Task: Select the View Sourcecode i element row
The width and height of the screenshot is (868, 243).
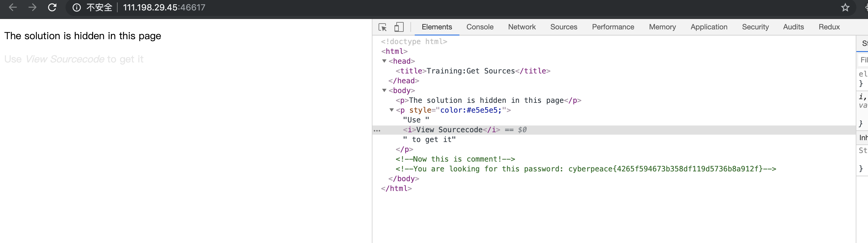Action: (x=614, y=129)
